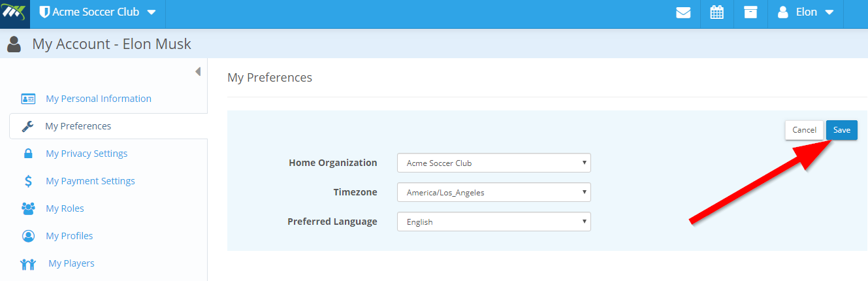Open the mail envelope icon in header
868x281 pixels.
tap(683, 12)
